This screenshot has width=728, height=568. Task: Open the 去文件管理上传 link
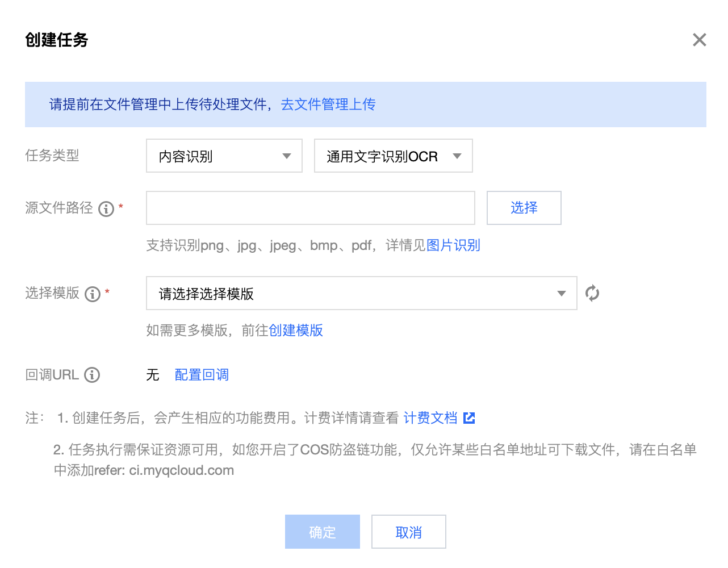(x=328, y=105)
